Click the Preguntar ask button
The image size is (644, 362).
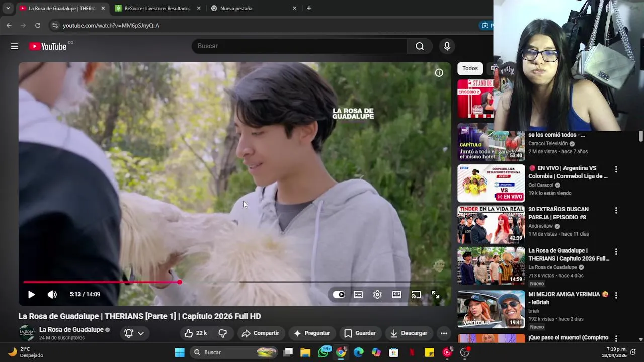(x=311, y=333)
